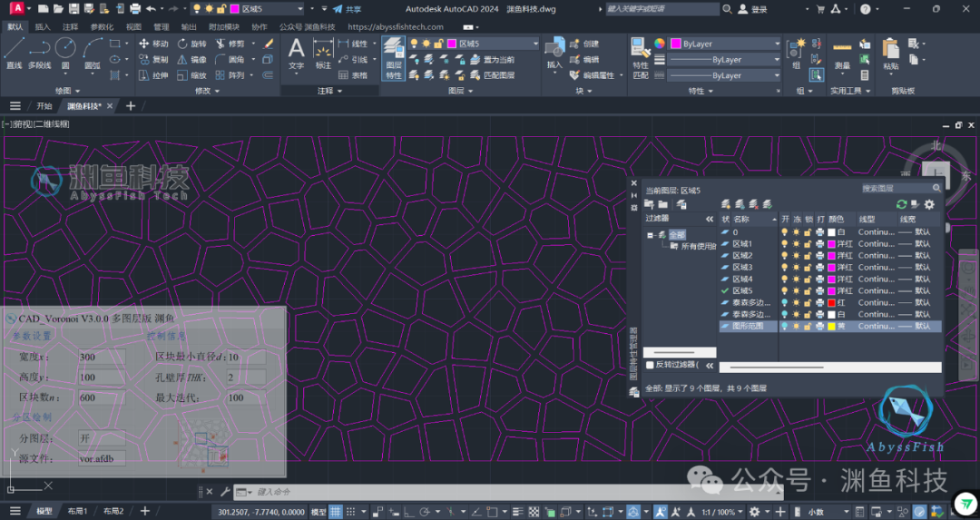Open the ByLayer linetype dropdown

(778, 75)
